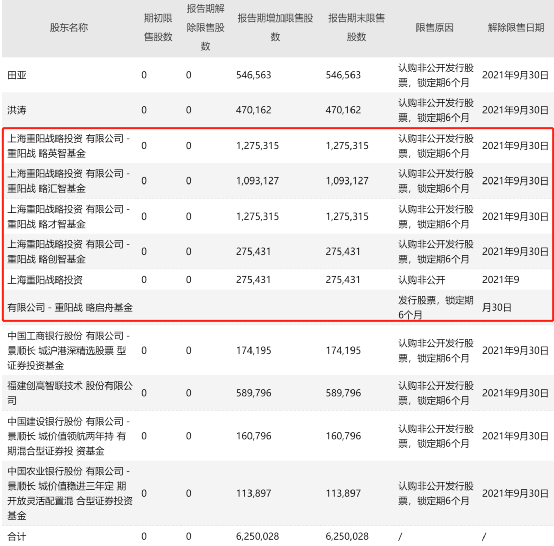554x546 pixels.
Task: Click the 合计 row's 期初限售股数 value 0
Action: [x=144, y=536]
